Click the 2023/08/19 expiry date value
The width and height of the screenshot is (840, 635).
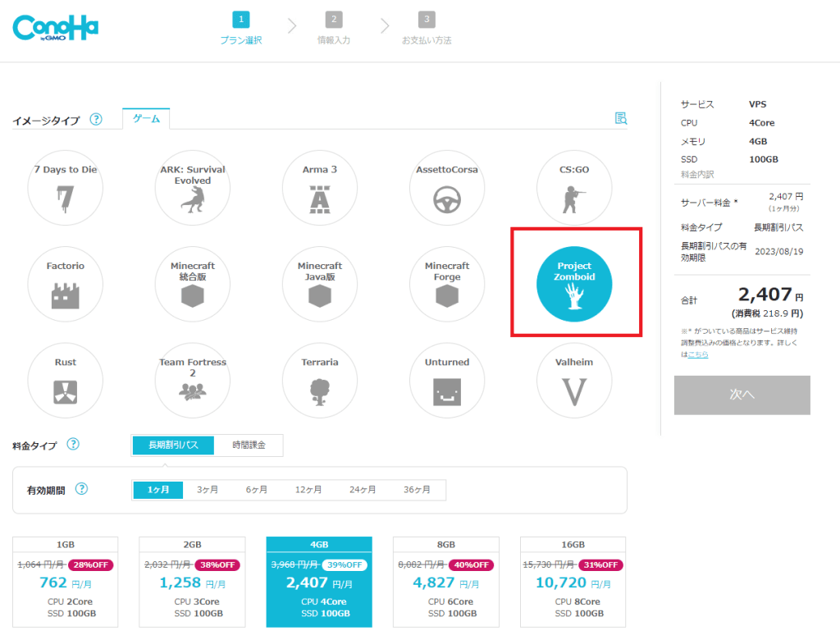779,251
